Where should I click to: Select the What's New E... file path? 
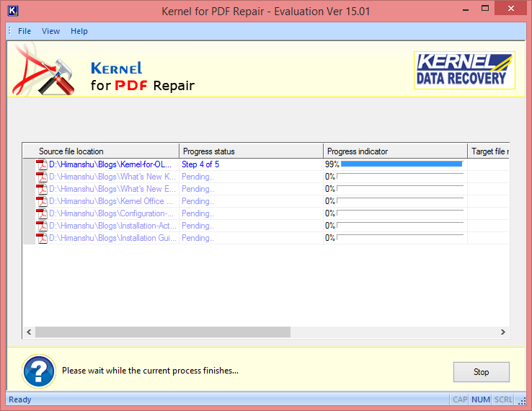click(112, 189)
